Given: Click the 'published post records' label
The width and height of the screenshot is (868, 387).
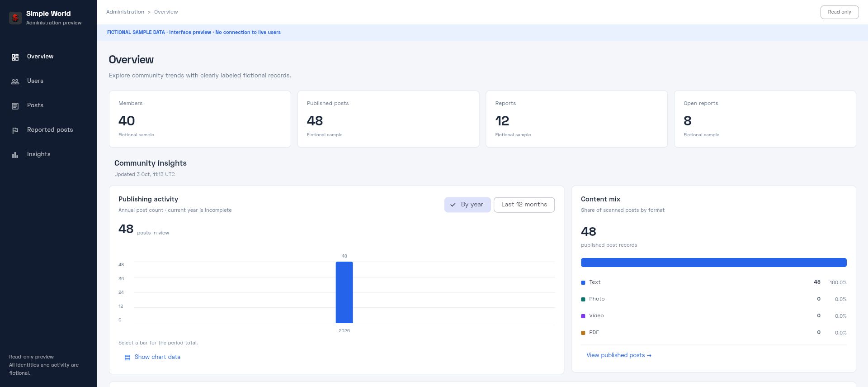Looking at the screenshot, I should pos(609,245).
